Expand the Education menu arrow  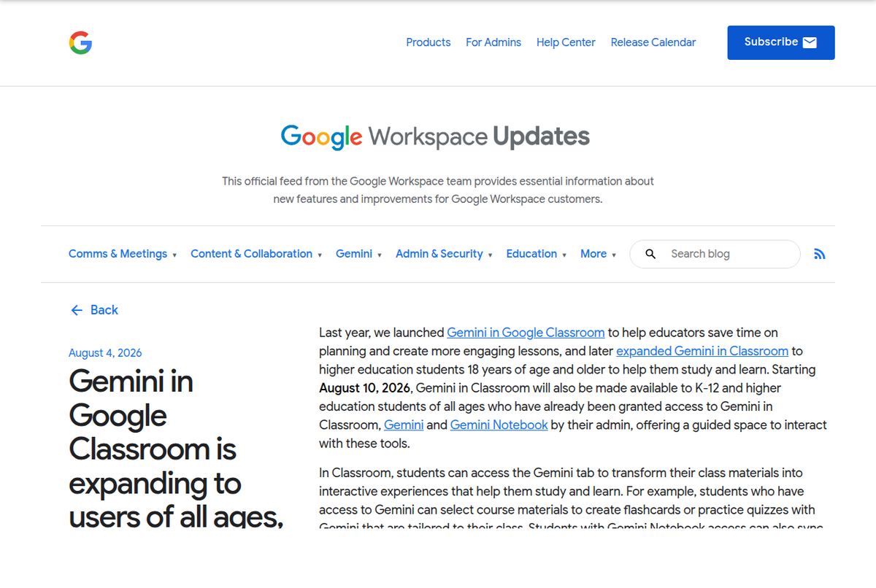pyautogui.click(x=564, y=255)
